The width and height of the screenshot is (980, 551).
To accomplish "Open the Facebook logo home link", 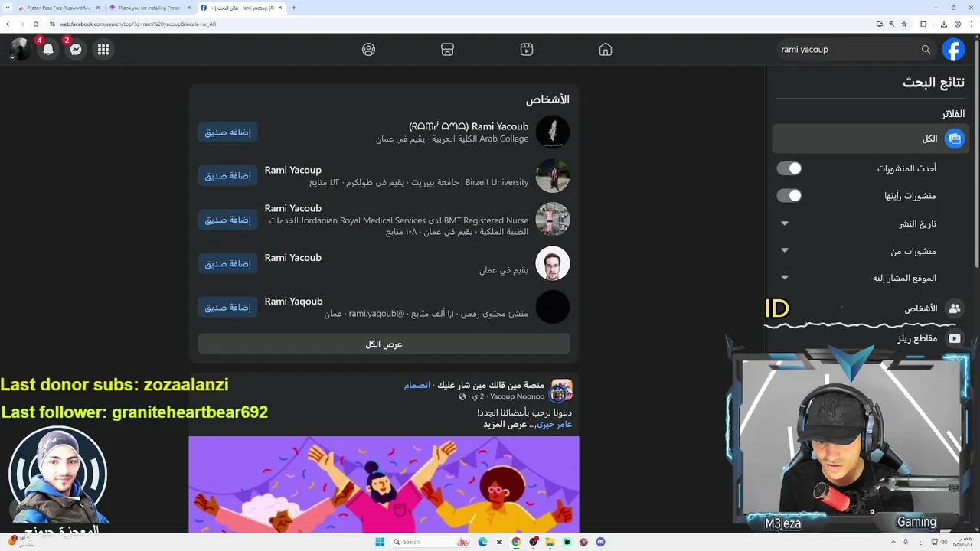I will point(953,50).
